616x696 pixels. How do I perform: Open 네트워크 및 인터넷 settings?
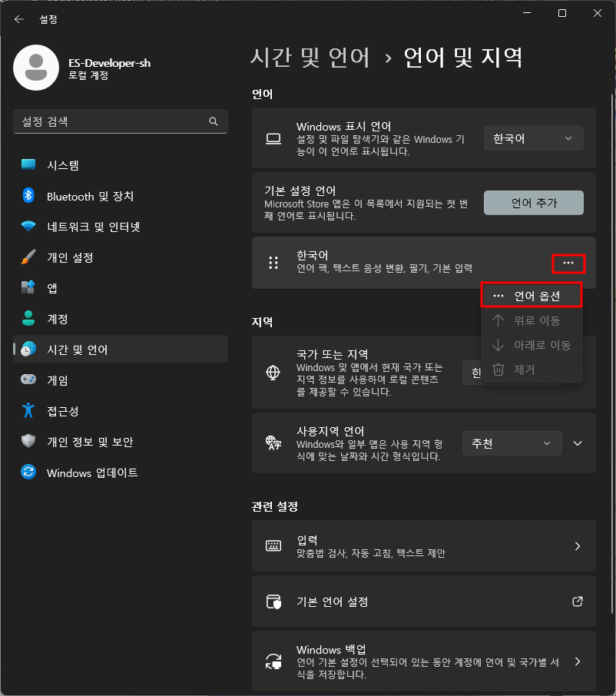point(121,227)
